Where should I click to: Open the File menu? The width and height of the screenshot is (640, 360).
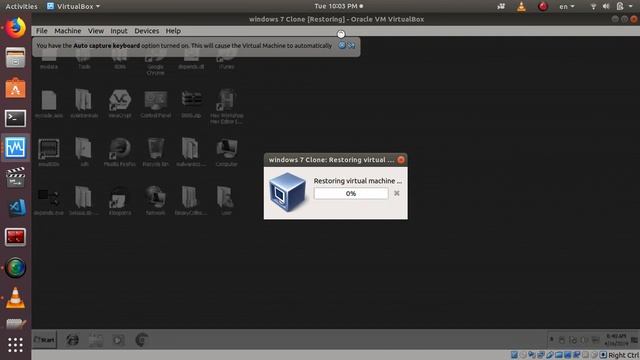pyautogui.click(x=42, y=31)
